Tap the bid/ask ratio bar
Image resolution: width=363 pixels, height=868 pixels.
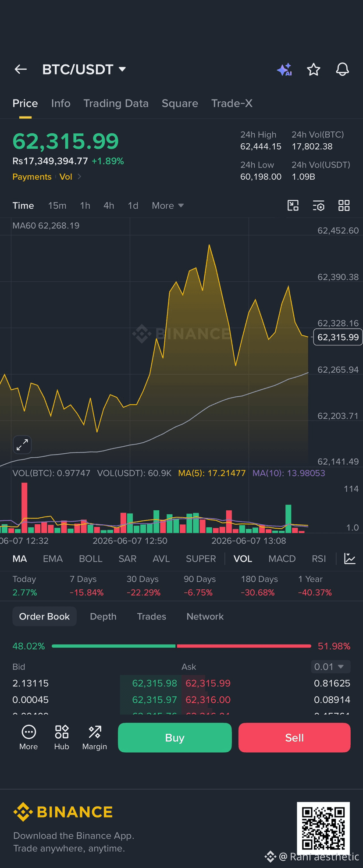[x=181, y=646]
